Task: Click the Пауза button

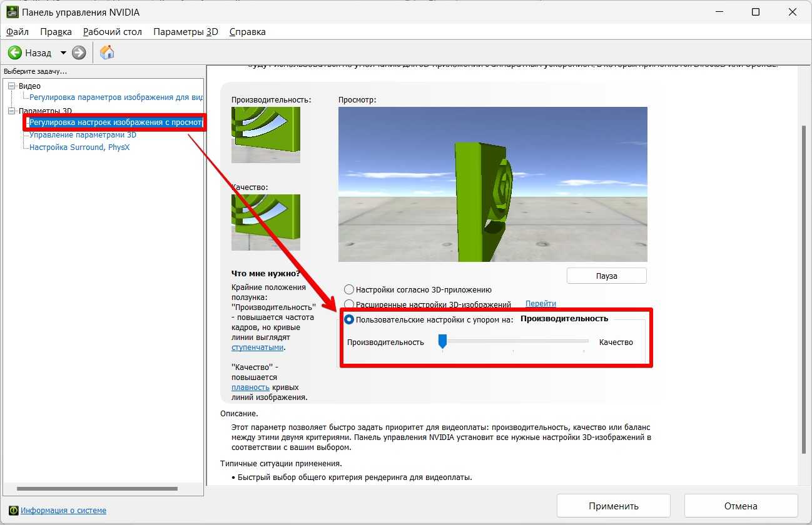Action: (606, 276)
